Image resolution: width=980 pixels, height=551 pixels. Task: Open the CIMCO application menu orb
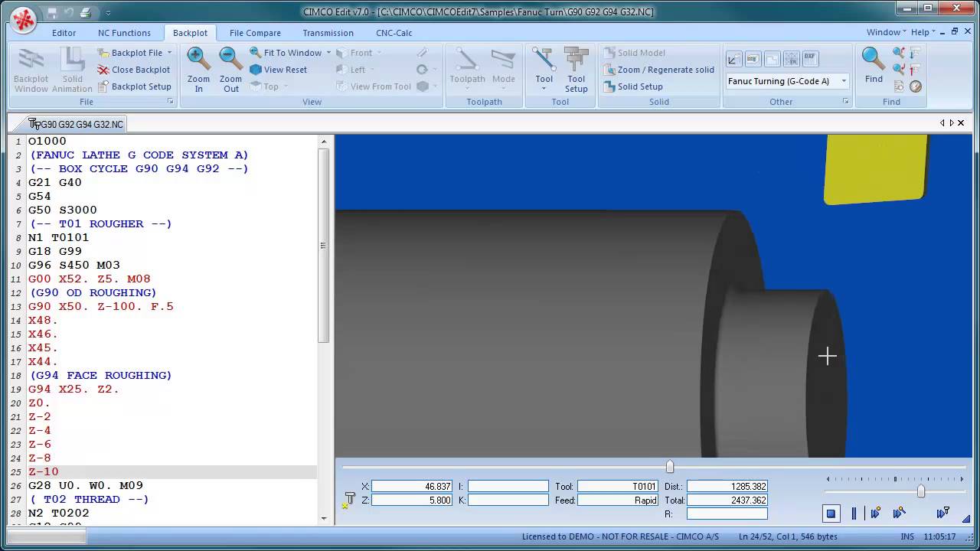click(24, 20)
